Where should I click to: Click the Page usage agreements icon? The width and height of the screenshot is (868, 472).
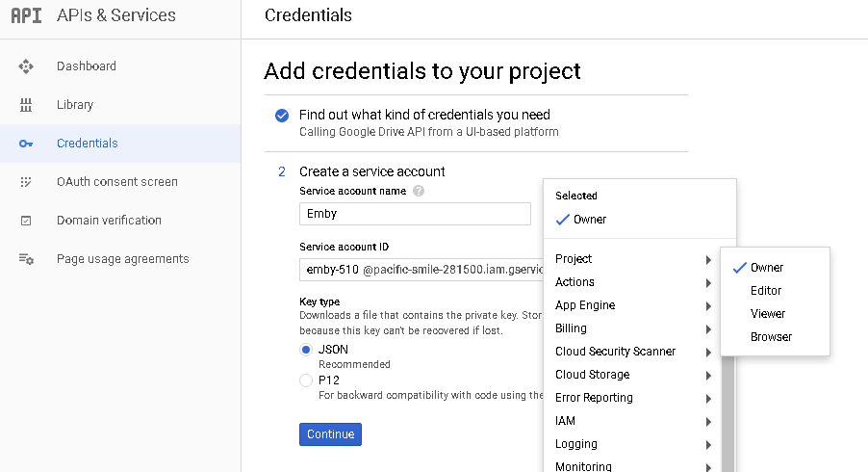click(x=26, y=259)
